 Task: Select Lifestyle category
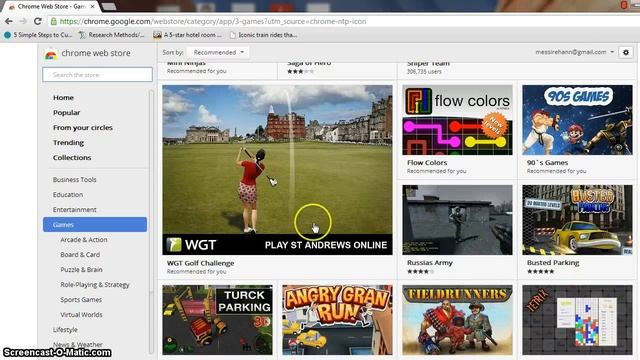[65, 330]
